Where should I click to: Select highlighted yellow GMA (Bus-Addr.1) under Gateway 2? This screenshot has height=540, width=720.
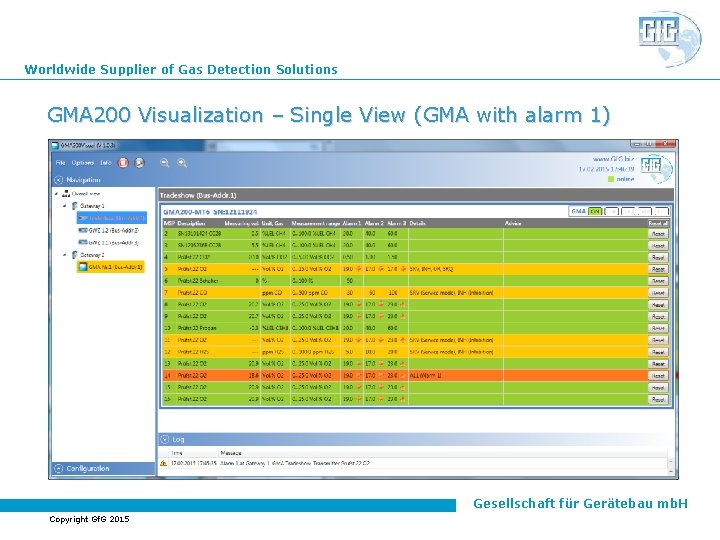tap(110, 267)
